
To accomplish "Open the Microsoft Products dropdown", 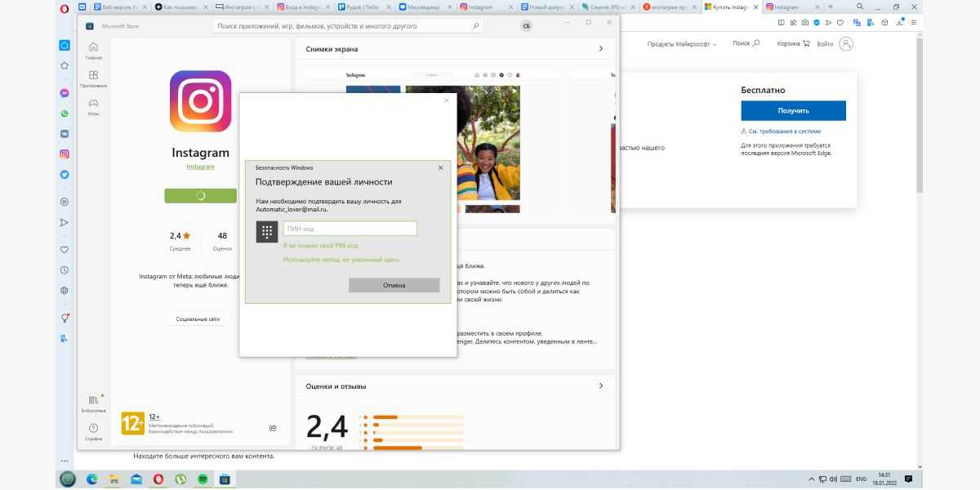I will pyautogui.click(x=682, y=44).
